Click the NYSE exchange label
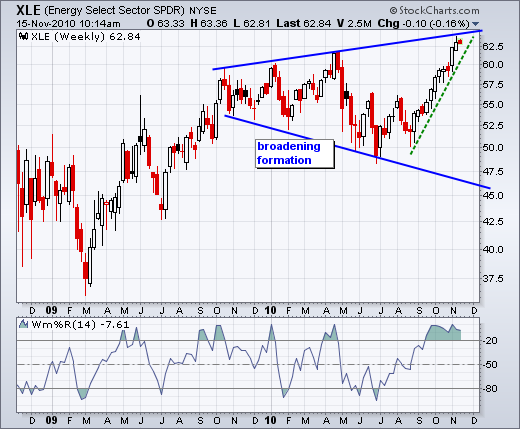The image size is (520, 429). (x=203, y=11)
